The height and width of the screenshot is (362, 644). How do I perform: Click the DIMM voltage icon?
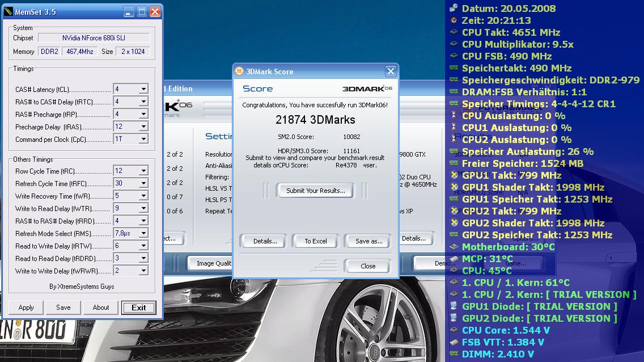454,353
